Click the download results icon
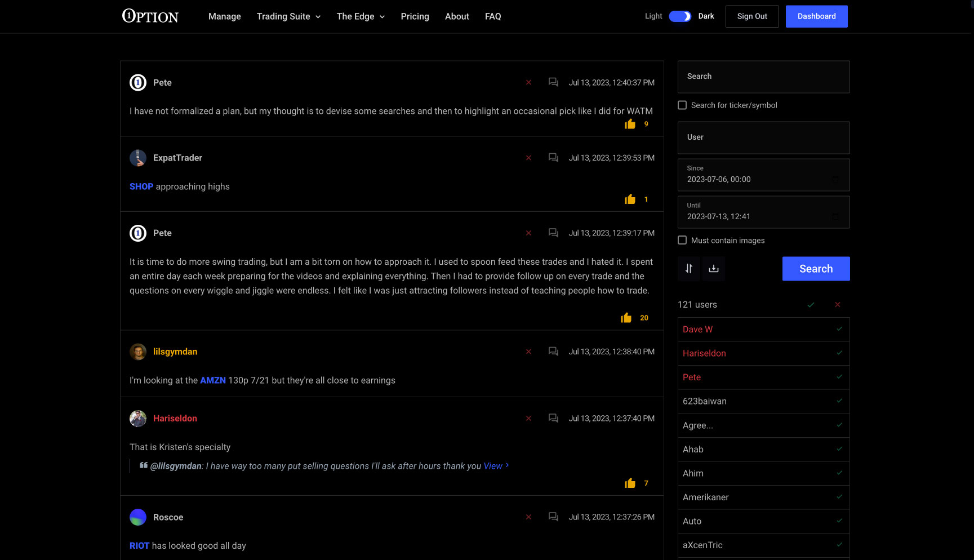974x560 pixels. pos(713,269)
